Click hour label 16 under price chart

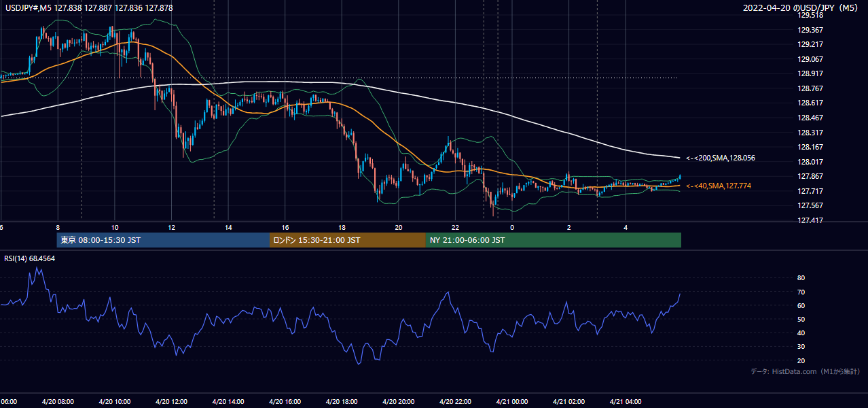[285, 227]
